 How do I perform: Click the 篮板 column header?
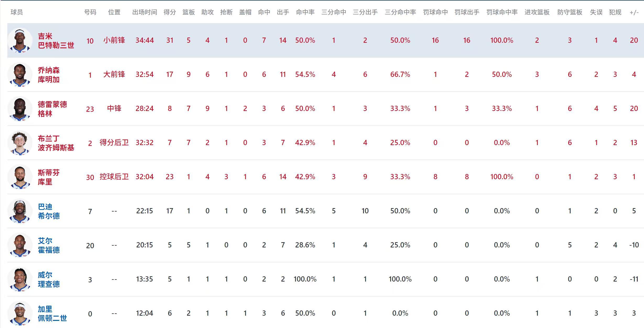(x=188, y=12)
